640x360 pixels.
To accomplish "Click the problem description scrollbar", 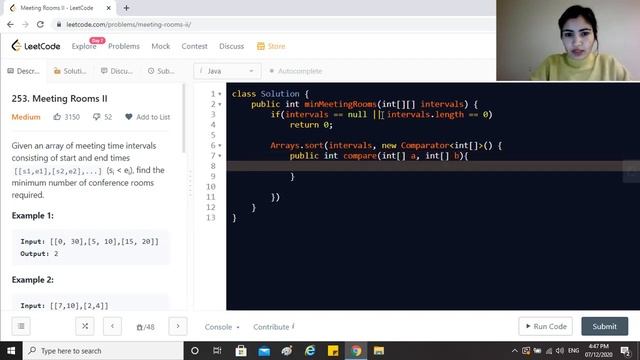I will pyautogui.click(x=184, y=118).
